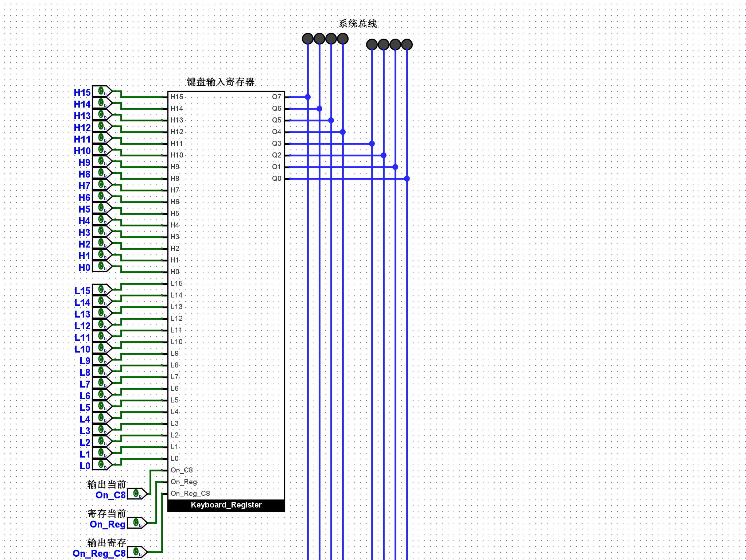Image resolution: width=746 pixels, height=560 pixels.
Task: Click the L15 port label inside register
Action: (x=177, y=284)
